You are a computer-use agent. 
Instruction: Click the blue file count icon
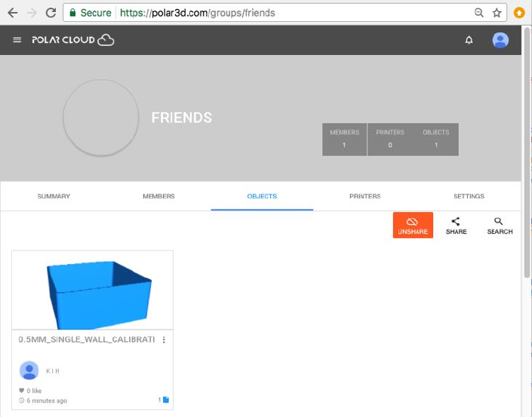pyautogui.click(x=166, y=400)
